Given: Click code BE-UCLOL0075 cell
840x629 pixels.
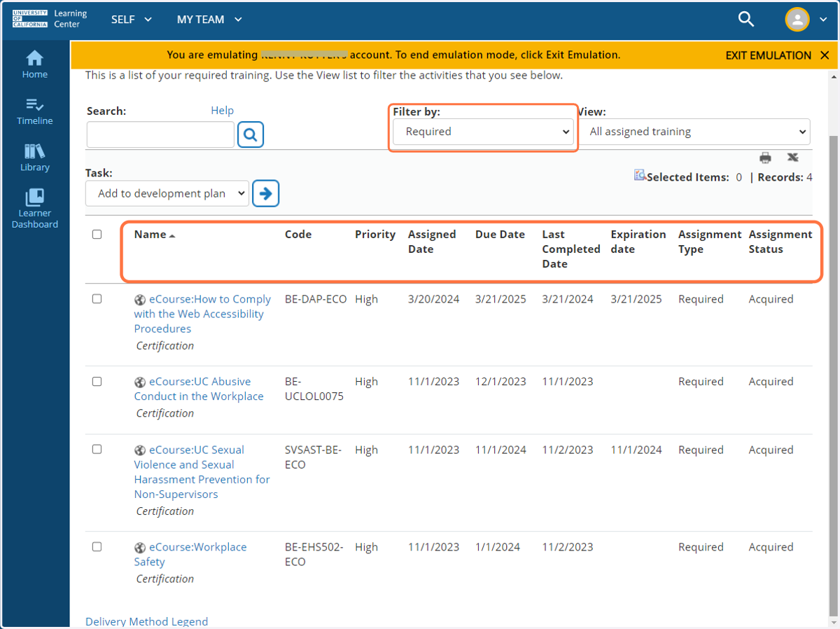Looking at the screenshot, I should (314, 389).
